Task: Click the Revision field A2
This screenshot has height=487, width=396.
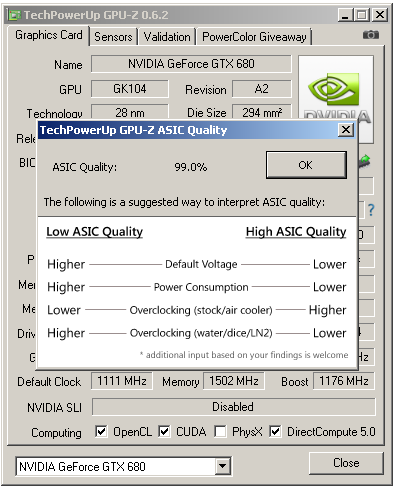Action: (262, 89)
